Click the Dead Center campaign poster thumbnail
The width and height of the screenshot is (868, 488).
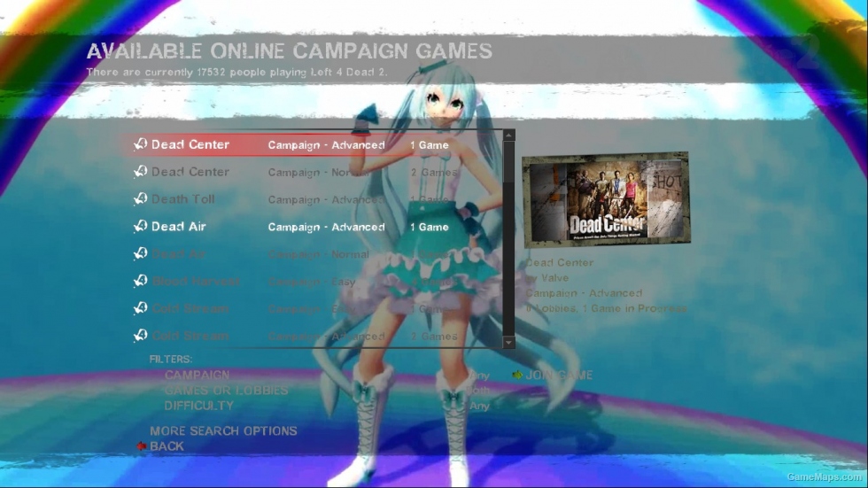[x=606, y=198]
